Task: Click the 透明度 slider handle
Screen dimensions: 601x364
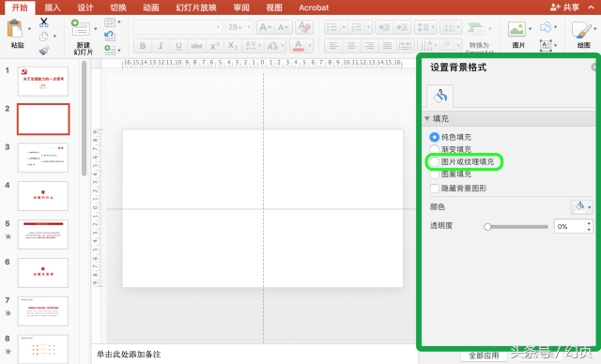Action: pos(487,227)
